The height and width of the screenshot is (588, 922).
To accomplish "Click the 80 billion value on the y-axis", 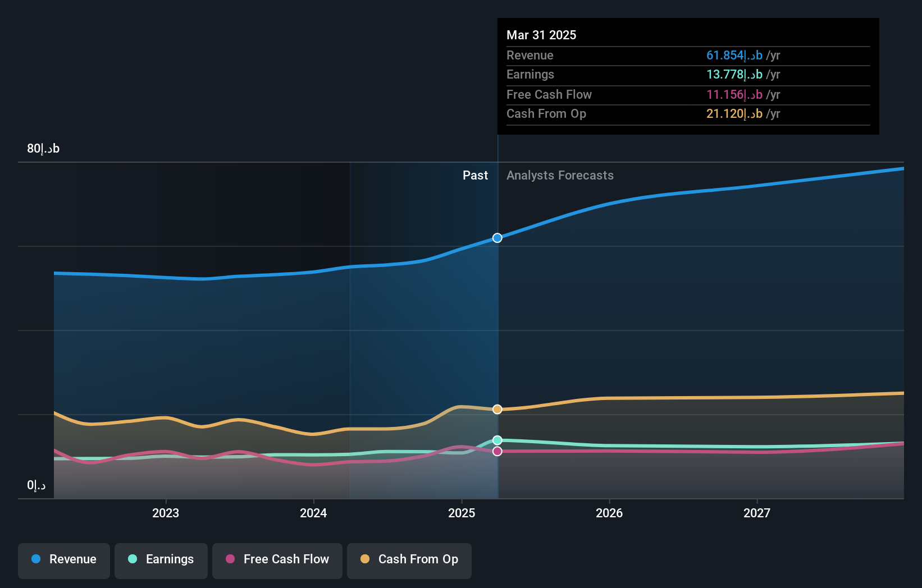I will 42,148.
